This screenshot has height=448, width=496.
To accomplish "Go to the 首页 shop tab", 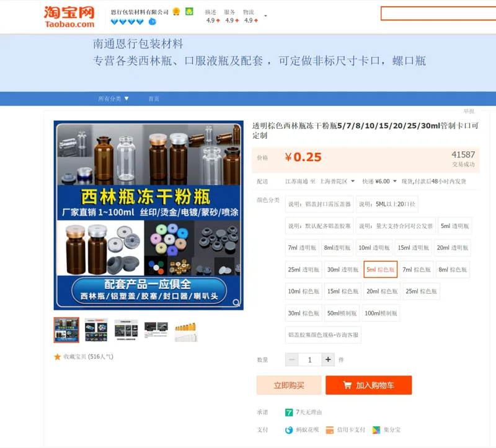I will [x=154, y=99].
